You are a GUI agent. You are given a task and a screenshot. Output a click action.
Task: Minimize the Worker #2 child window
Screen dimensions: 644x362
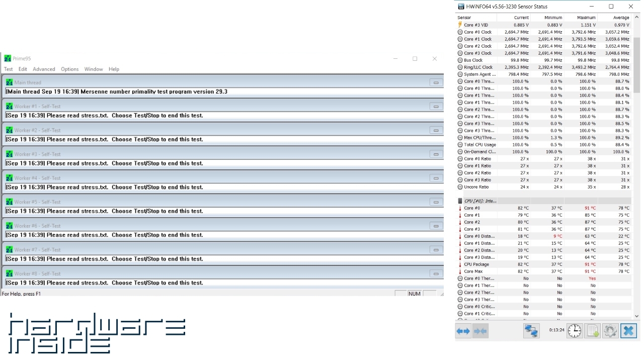click(436, 130)
